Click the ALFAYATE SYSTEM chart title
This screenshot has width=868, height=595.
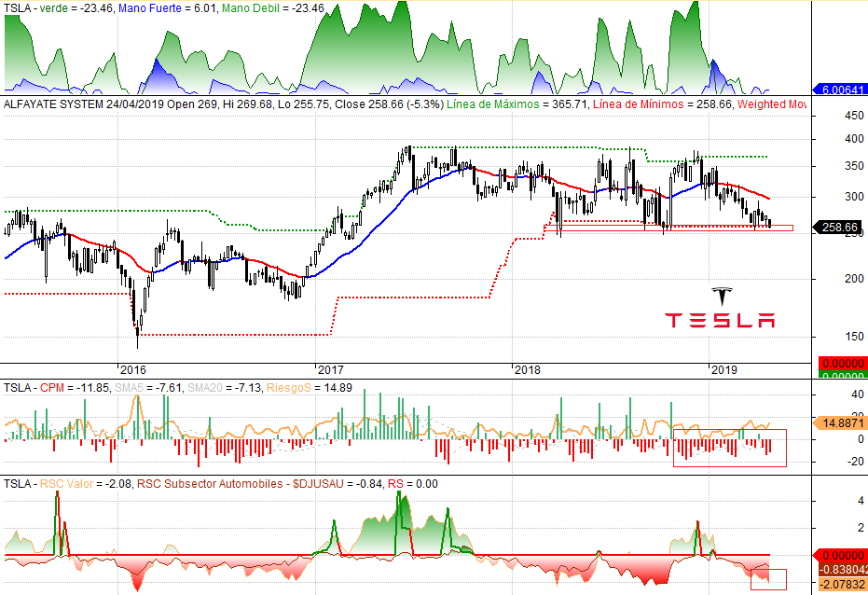click(x=54, y=104)
